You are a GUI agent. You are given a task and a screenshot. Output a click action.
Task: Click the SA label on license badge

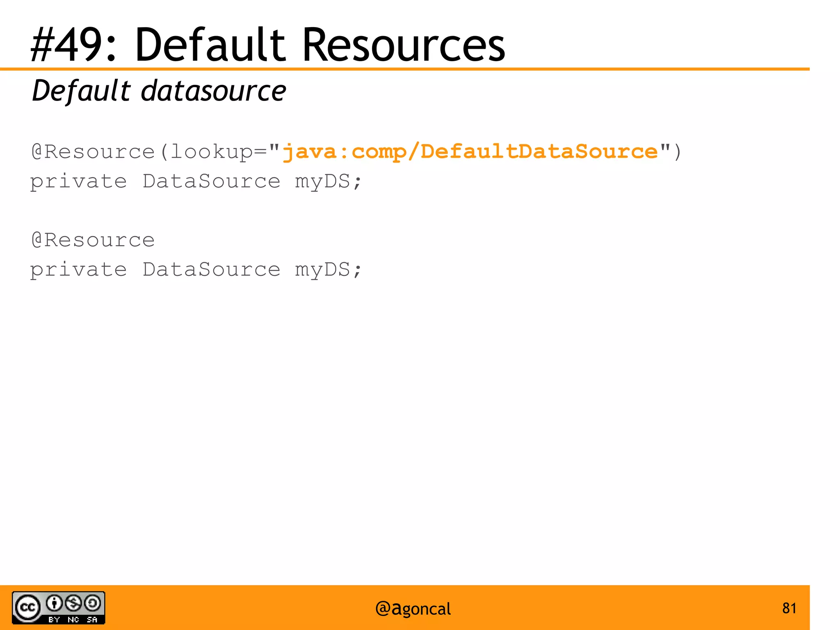pyautogui.click(x=92, y=619)
